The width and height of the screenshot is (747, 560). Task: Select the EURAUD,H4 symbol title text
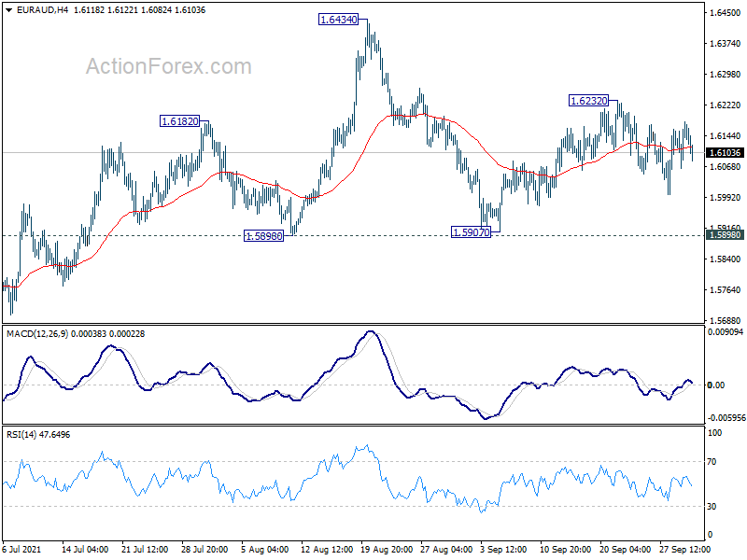pos(42,10)
